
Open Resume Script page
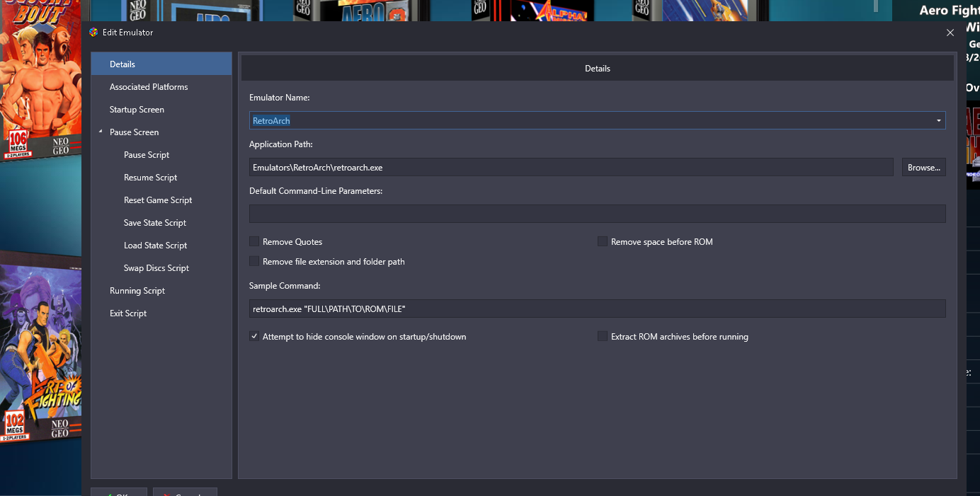[150, 178]
